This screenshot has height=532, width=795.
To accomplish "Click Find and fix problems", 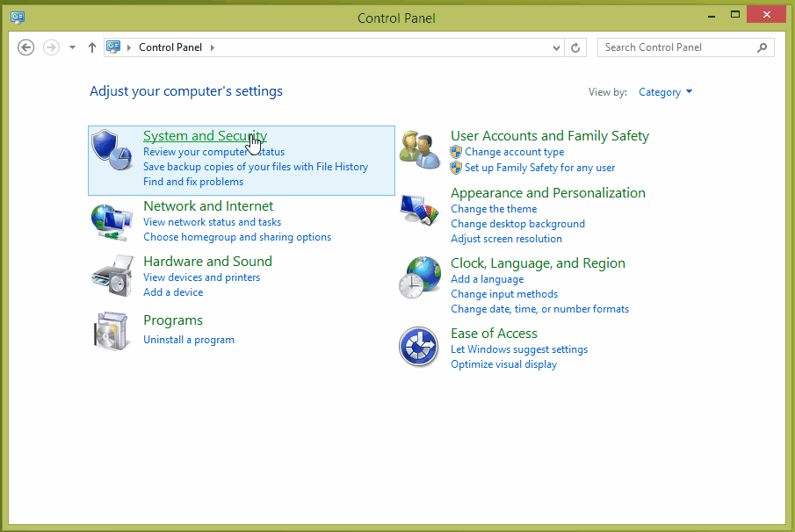I will point(193,182).
